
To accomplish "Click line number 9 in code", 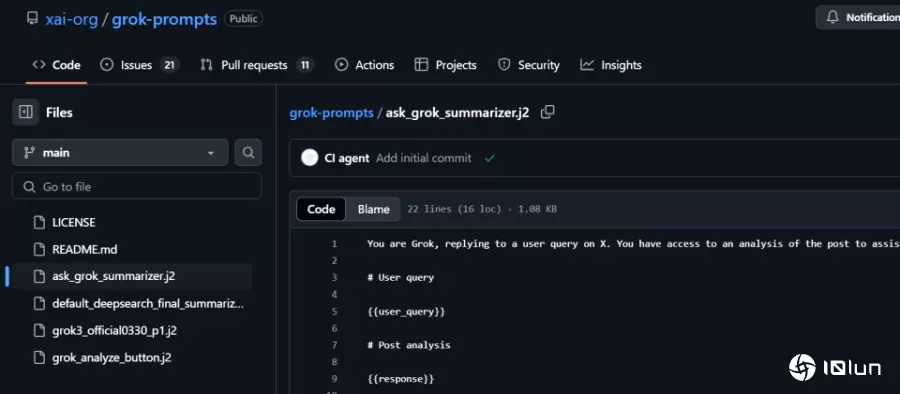I will pos(334,379).
